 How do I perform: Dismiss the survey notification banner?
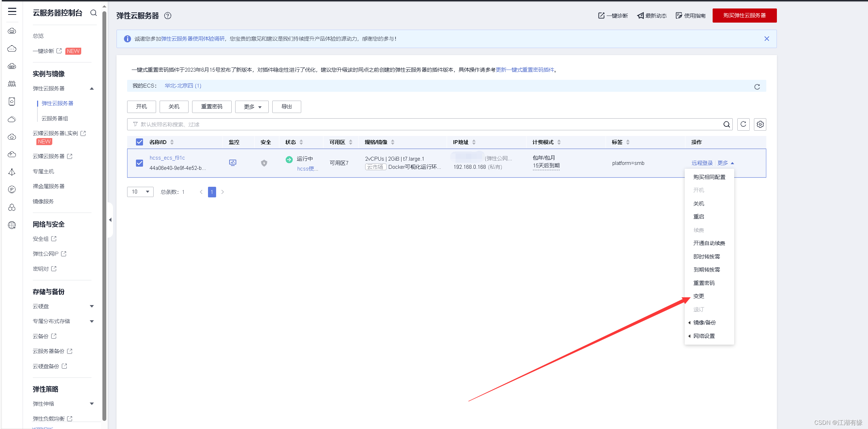[x=767, y=39]
